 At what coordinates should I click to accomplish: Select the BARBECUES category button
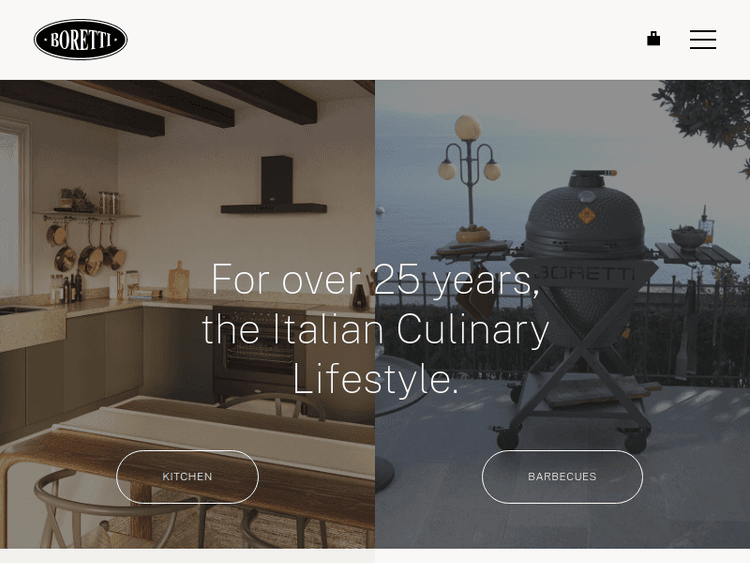click(x=562, y=476)
